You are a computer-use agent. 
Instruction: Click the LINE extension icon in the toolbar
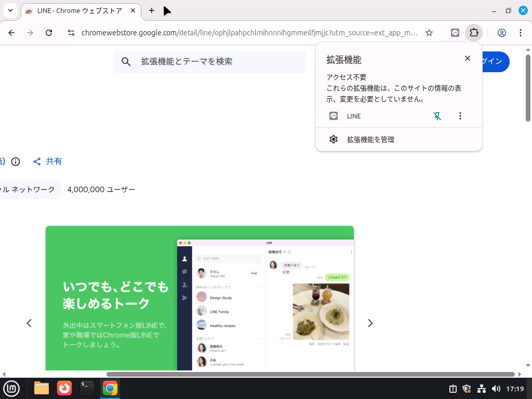455,32
